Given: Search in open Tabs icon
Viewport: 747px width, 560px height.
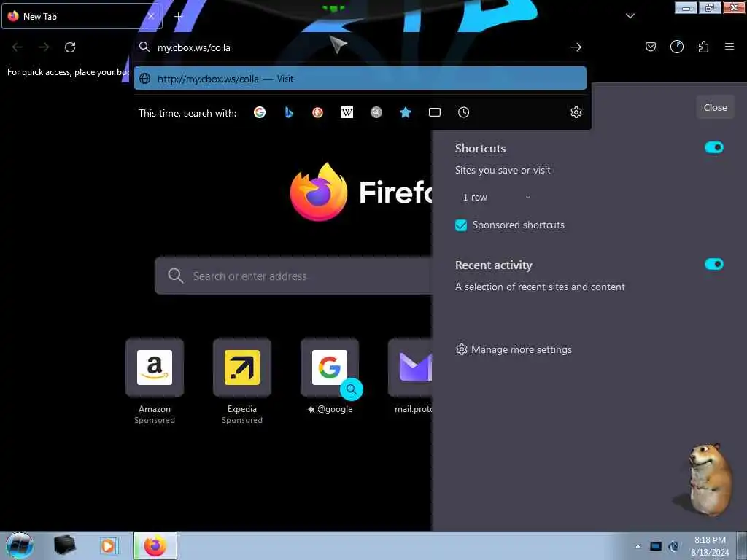Looking at the screenshot, I should coord(435,112).
